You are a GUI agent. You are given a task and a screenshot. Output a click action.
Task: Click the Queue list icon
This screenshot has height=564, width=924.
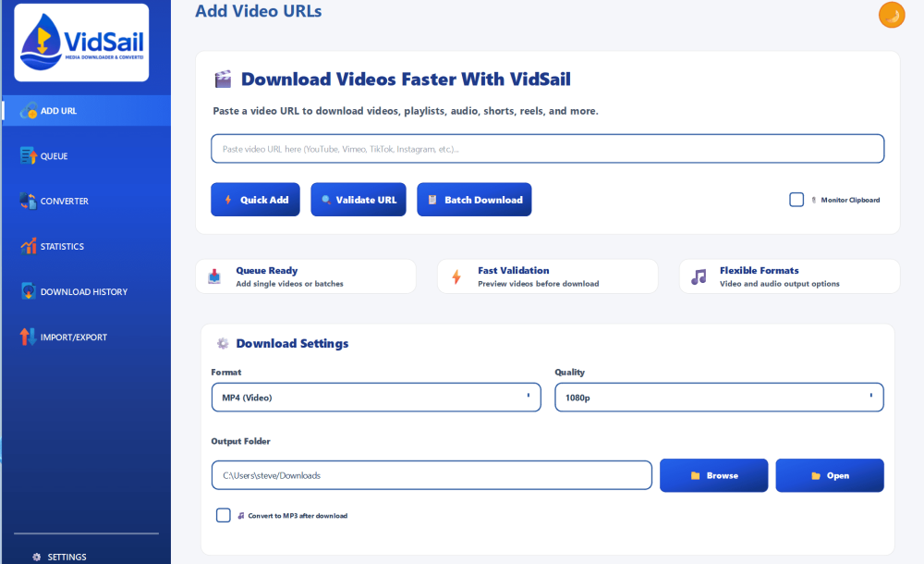(x=29, y=155)
